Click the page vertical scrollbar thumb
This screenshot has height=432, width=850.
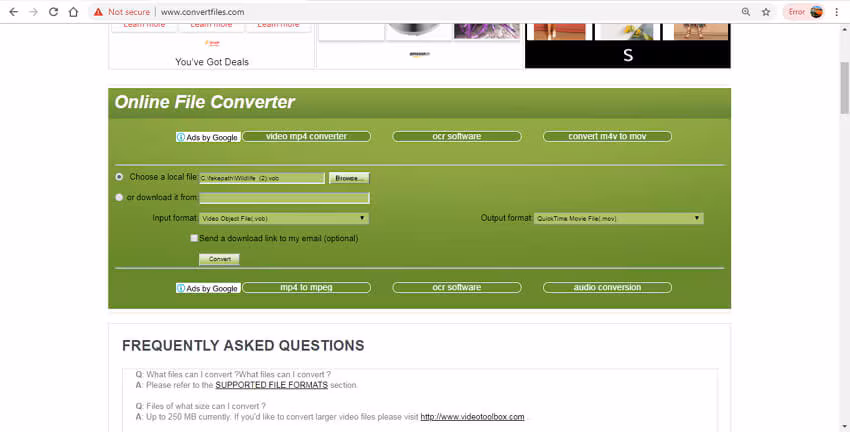click(845, 87)
